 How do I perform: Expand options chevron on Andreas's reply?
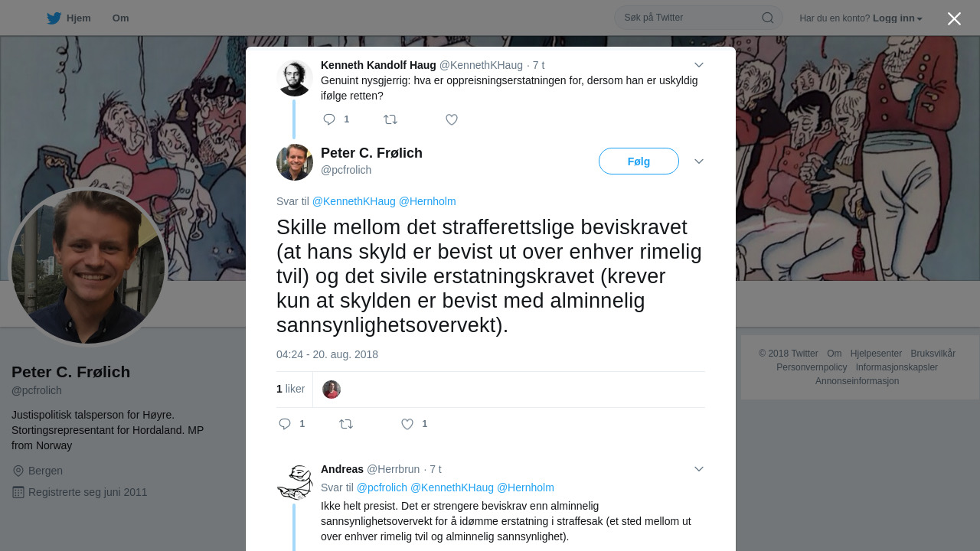pos(699,469)
